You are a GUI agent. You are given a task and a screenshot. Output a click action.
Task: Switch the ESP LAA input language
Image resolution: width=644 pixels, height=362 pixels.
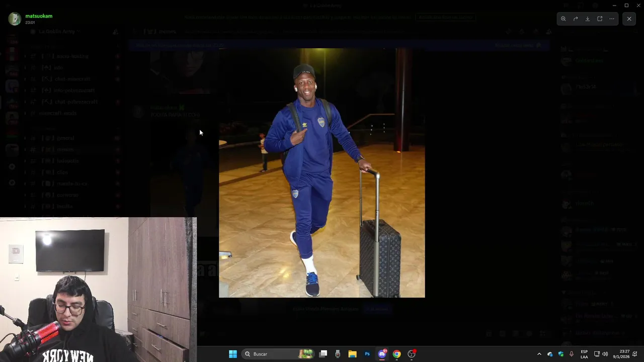pos(584,354)
